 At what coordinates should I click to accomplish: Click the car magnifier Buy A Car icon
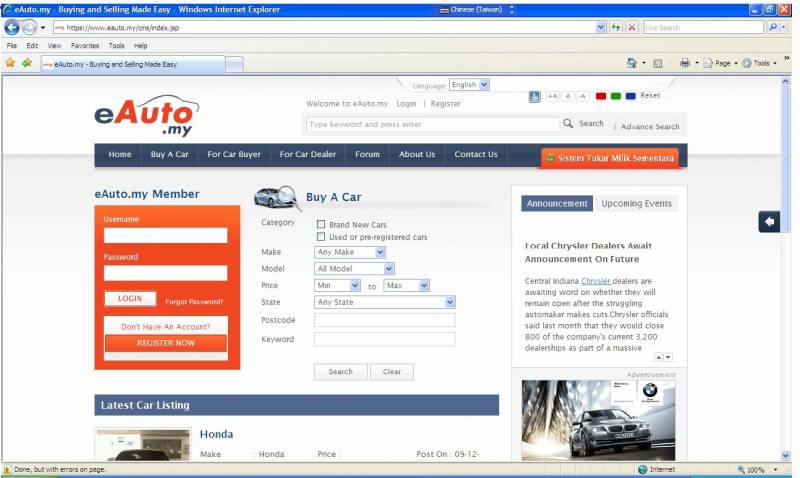[278, 197]
